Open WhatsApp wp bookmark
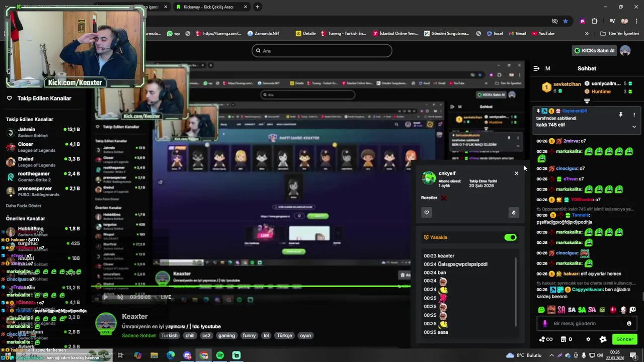This screenshot has width=644, height=362. click(x=173, y=34)
